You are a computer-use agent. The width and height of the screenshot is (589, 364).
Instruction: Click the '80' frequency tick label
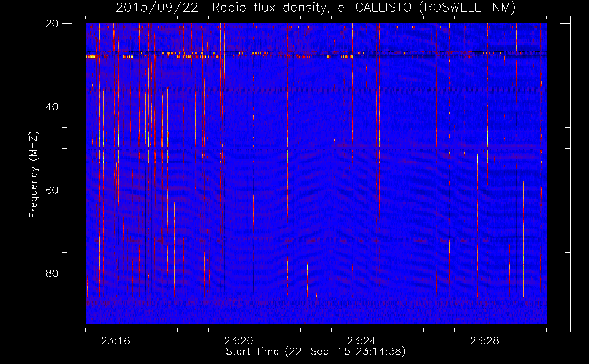click(x=52, y=273)
